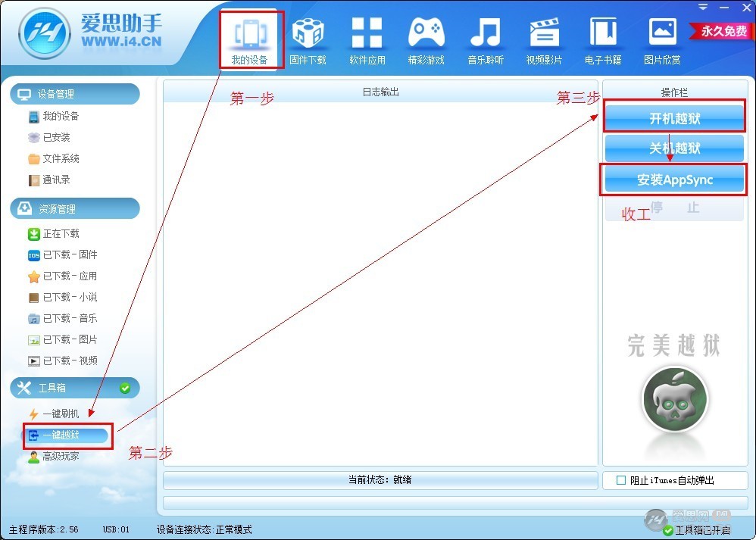The height and width of the screenshot is (540, 756).
Task: Click the 操作栏 panel header
Action: pyautogui.click(x=674, y=92)
